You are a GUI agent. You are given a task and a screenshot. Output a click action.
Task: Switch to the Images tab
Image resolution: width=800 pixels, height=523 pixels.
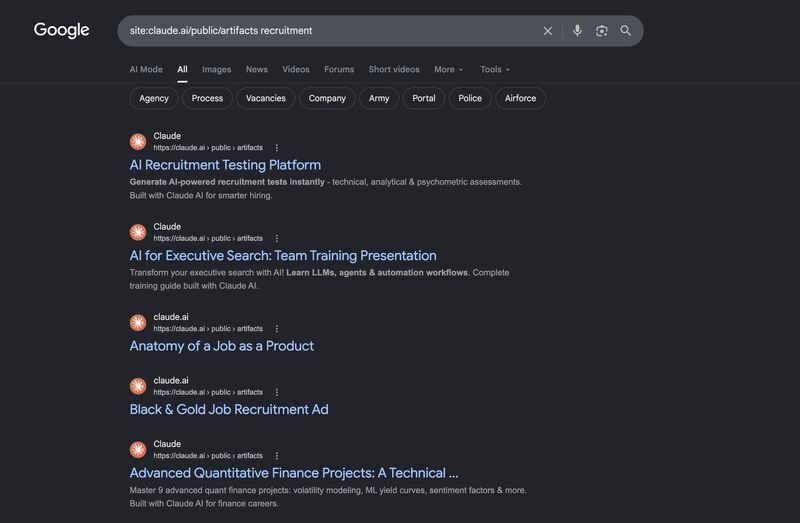tap(216, 69)
